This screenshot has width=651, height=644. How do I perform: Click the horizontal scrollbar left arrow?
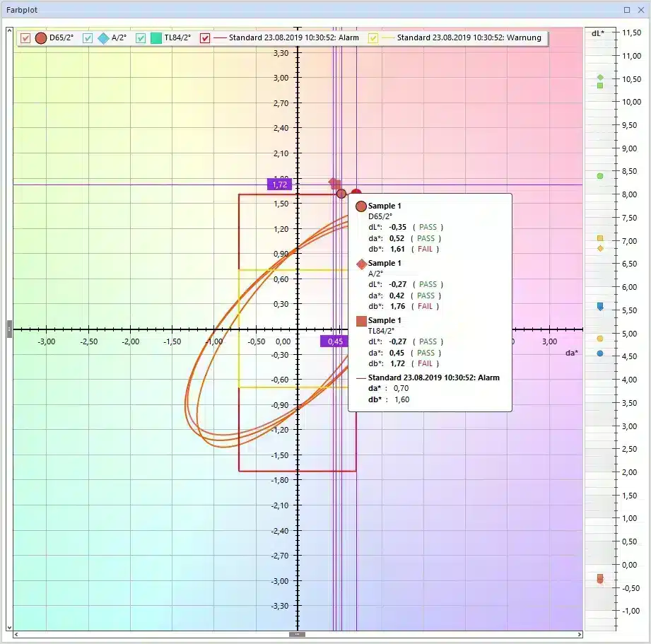click(x=16, y=634)
